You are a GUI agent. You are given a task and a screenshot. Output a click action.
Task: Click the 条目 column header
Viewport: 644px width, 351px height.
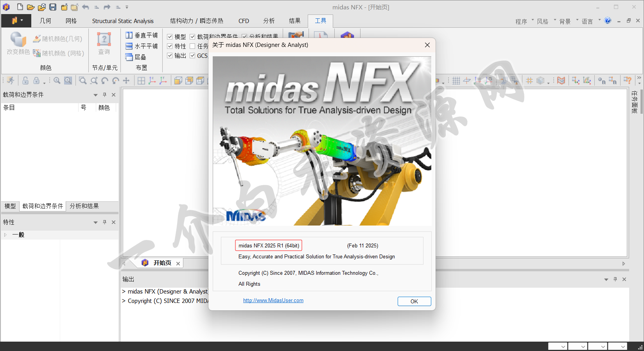(x=40, y=107)
